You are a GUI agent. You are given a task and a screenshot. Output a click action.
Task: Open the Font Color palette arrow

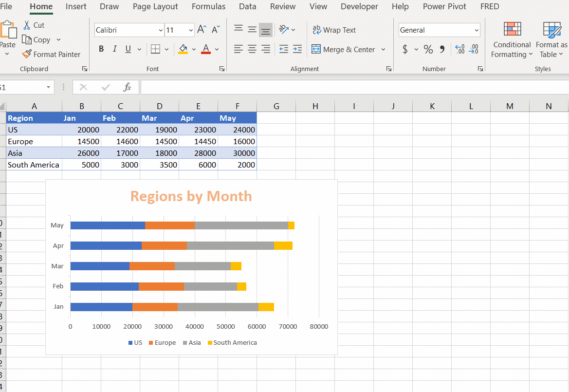pyautogui.click(x=217, y=49)
